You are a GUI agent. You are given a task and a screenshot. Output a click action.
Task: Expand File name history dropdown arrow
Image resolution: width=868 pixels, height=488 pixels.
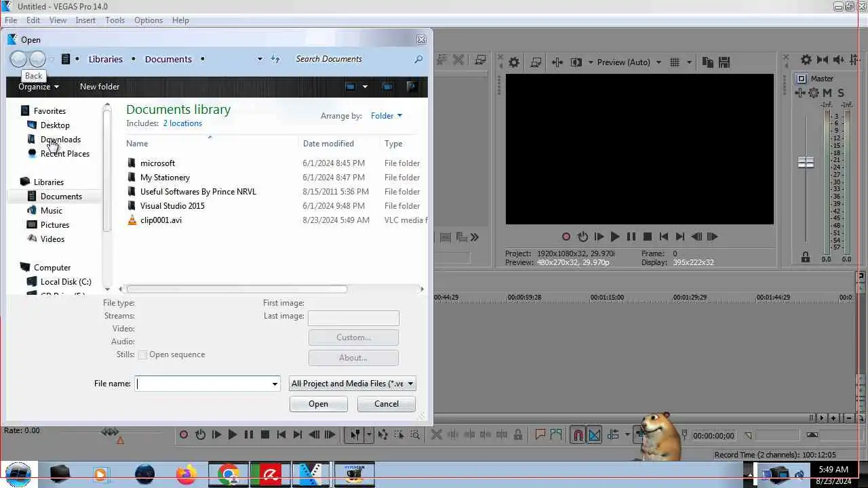coord(275,384)
